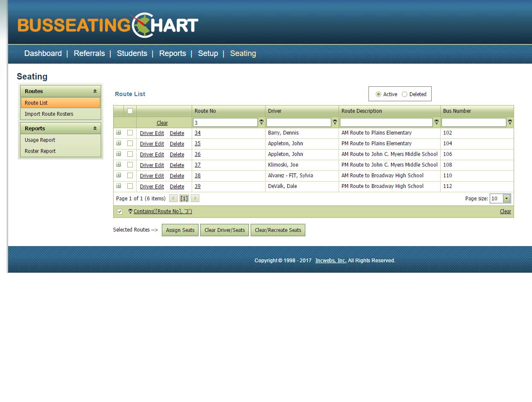Go to the next page arrow
This screenshot has width=532, height=402.
point(195,198)
